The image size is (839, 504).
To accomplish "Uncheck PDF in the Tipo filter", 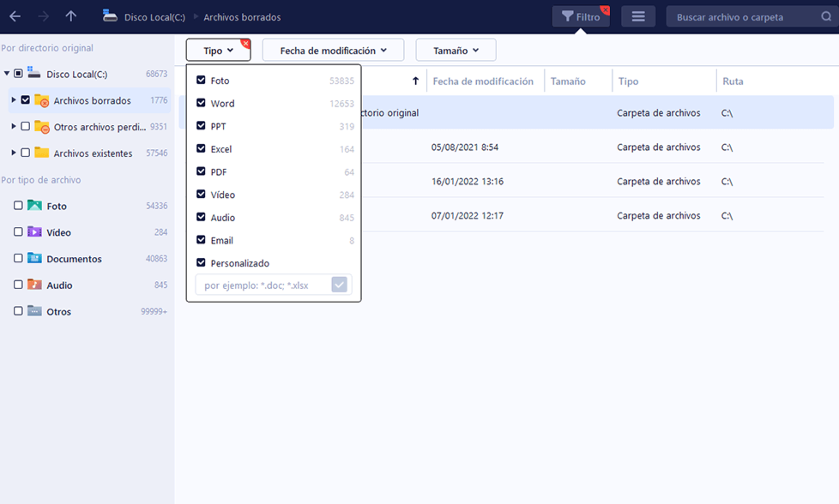I will click(202, 171).
